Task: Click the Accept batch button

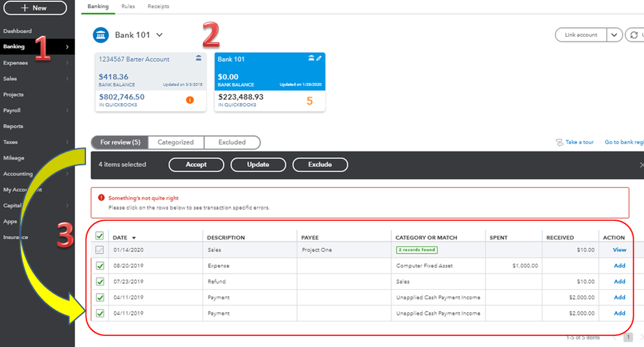Action: tap(197, 164)
